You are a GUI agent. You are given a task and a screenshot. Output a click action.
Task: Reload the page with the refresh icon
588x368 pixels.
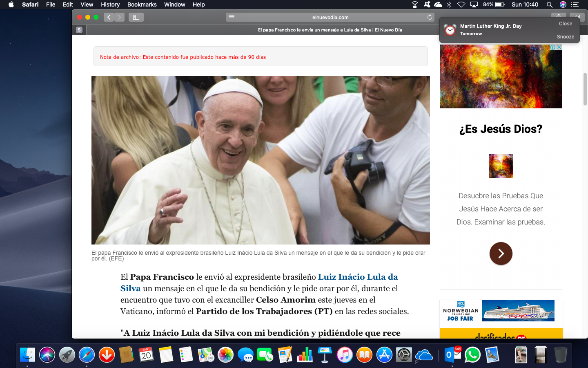tap(430, 17)
